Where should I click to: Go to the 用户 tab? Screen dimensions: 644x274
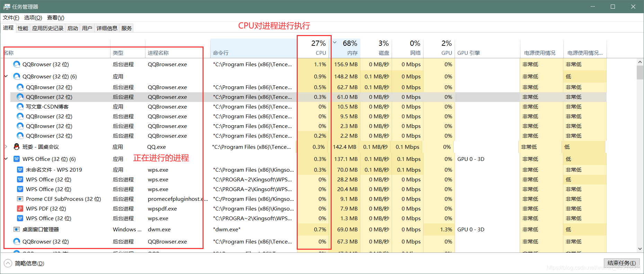click(x=87, y=28)
